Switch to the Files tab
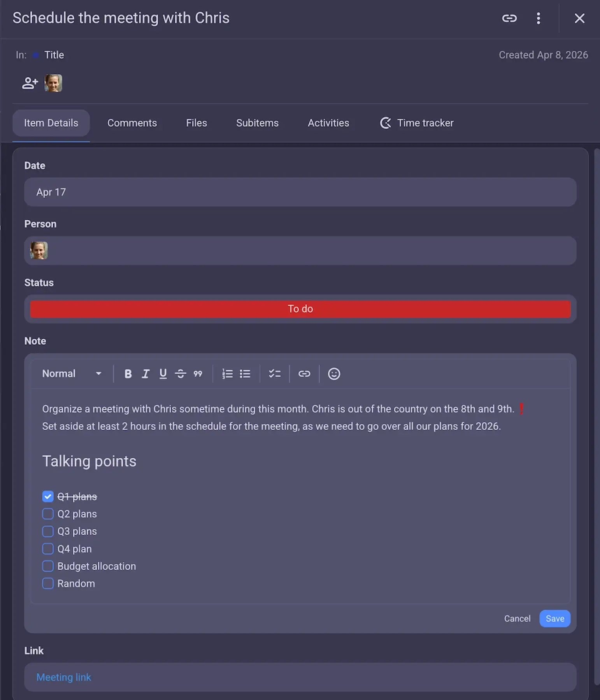 [x=196, y=123]
